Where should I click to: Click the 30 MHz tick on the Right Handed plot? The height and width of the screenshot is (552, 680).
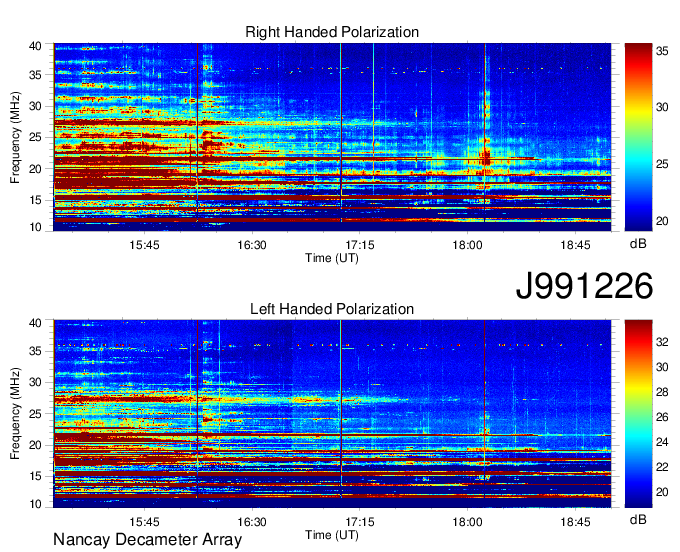[35, 106]
